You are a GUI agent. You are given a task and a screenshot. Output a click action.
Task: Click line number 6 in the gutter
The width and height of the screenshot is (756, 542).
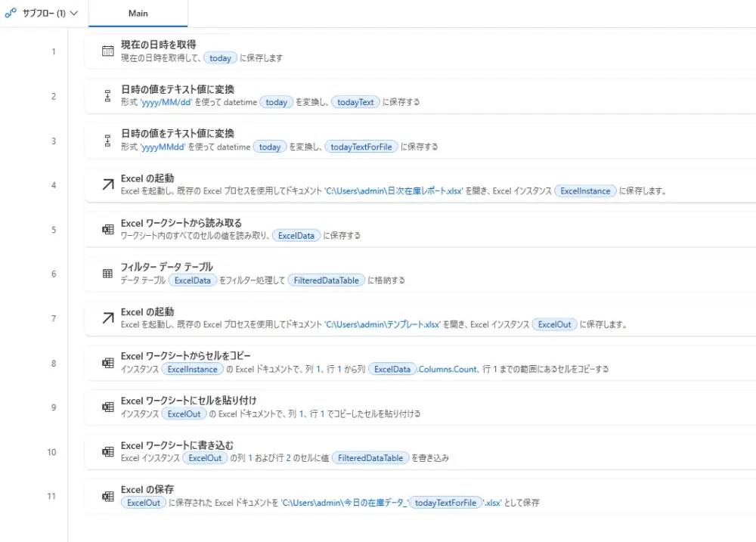(54, 274)
